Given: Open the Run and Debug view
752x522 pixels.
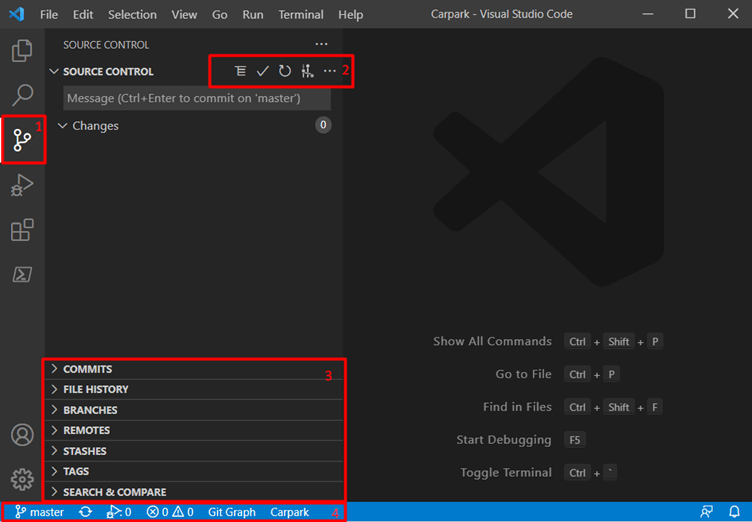Looking at the screenshot, I should tap(22, 185).
